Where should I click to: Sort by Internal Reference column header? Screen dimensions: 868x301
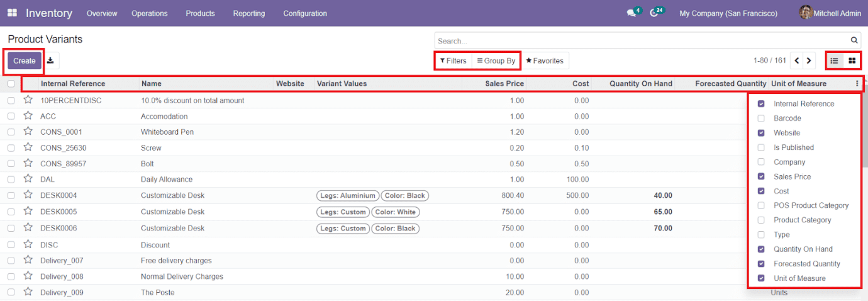(x=73, y=84)
